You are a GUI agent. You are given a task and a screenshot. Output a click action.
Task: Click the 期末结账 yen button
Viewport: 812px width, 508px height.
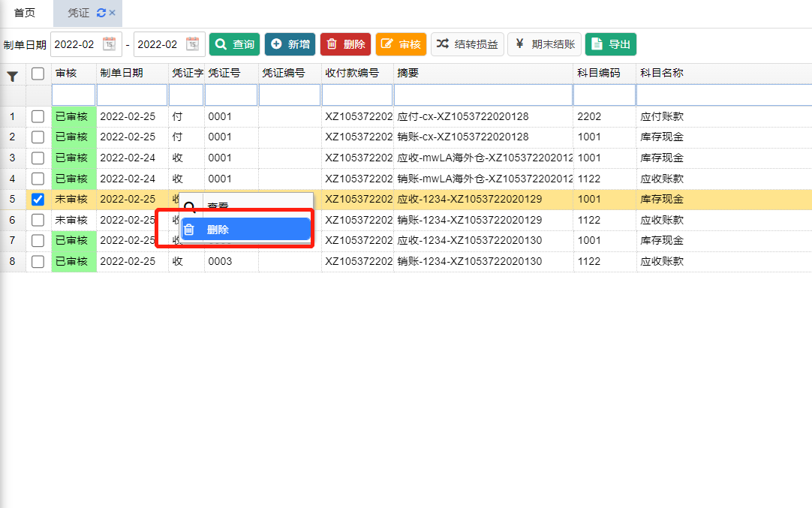click(543, 44)
